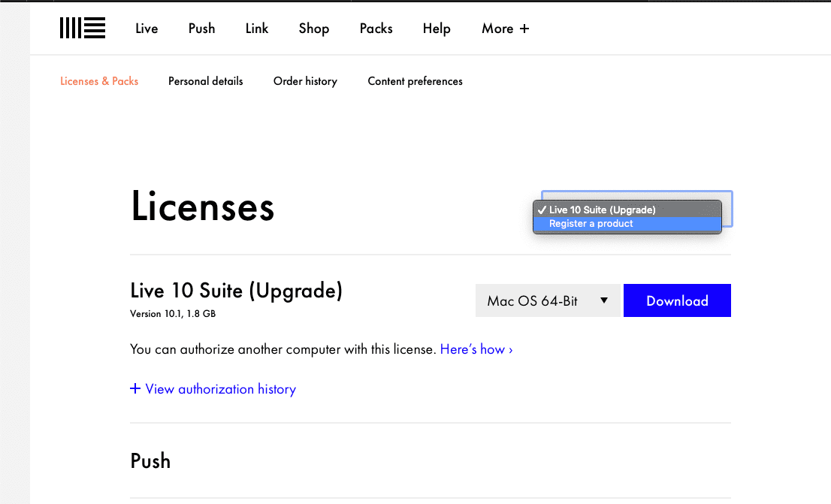Click the Live 10 Suite (Upgrade) license title
The height and width of the screenshot is (504, 831).
tap(236, 291)
